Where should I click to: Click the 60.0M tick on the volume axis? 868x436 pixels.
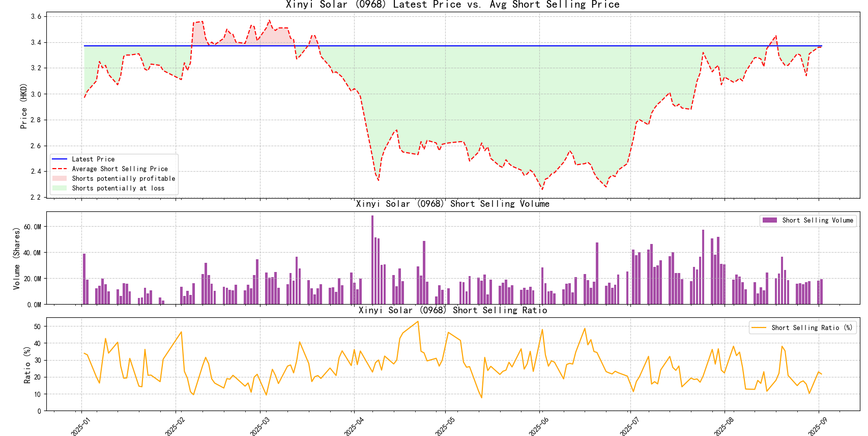point(32,227)
